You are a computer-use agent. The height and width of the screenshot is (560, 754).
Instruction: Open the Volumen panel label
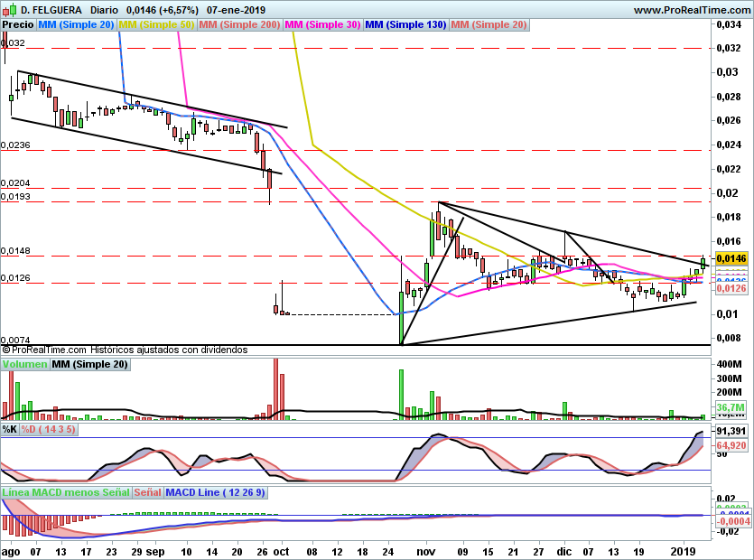pyautogui.click(x=24, y=364)
